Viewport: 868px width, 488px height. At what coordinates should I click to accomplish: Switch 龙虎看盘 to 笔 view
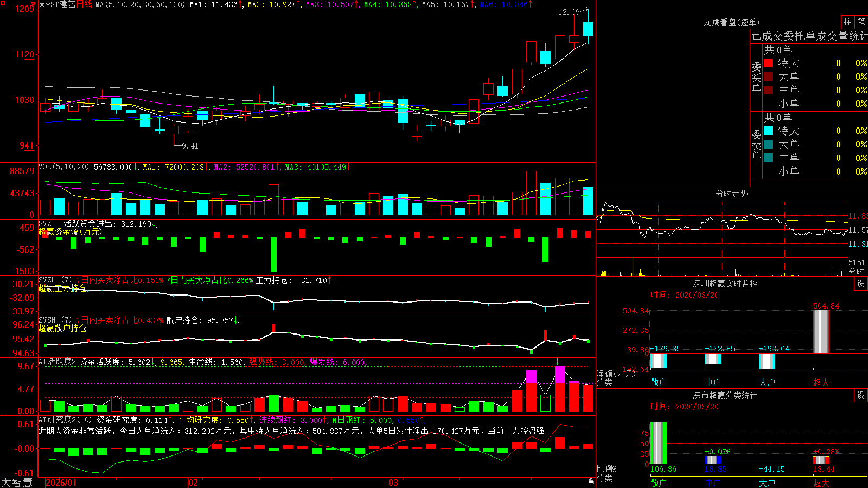click(861, 22)
